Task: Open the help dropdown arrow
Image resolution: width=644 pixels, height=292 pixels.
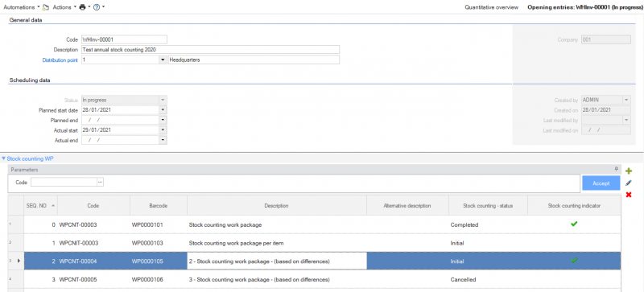Action: coord(103,7)
